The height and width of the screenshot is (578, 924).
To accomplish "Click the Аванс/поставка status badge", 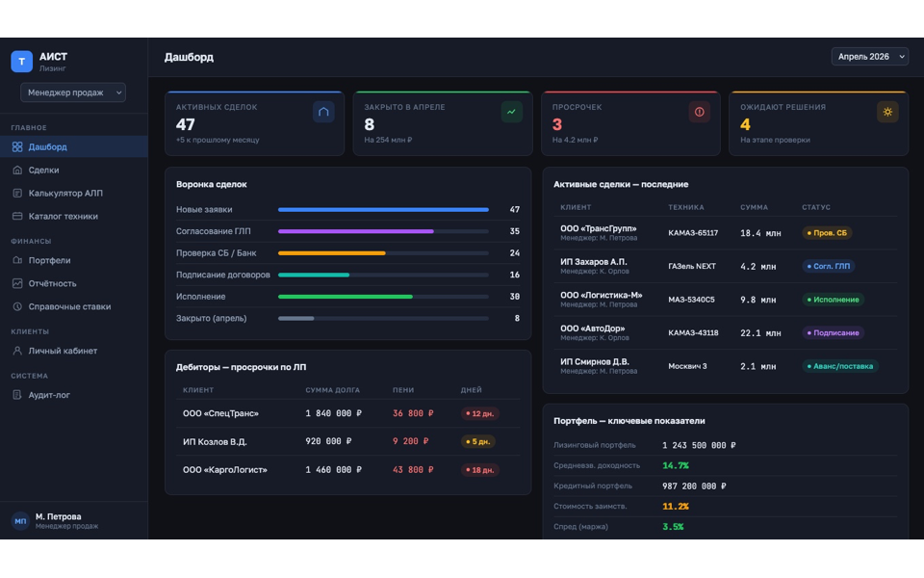I will pyautogui.click(x=839, y=366).
